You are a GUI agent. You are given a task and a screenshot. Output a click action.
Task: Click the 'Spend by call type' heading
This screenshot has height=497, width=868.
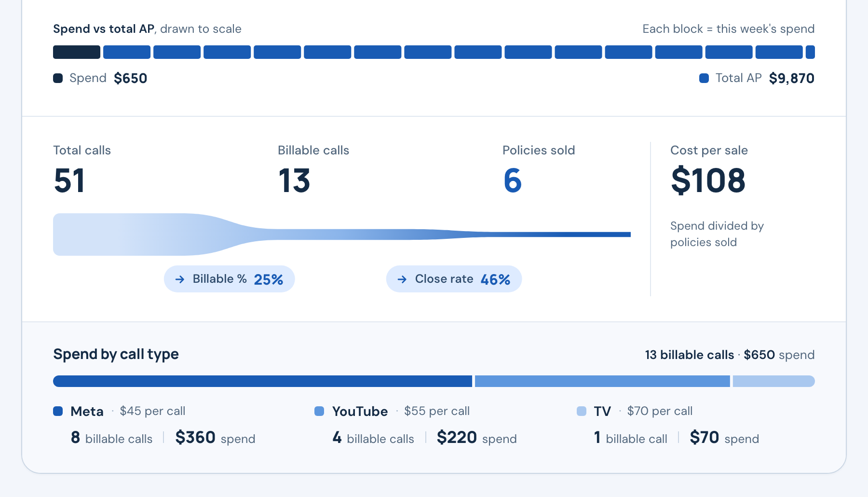[116, 354]
